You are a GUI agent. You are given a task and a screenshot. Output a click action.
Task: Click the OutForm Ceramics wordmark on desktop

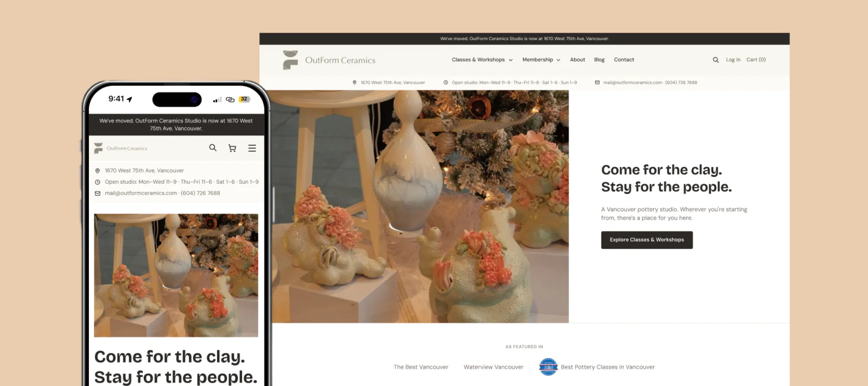pos(340,60)
